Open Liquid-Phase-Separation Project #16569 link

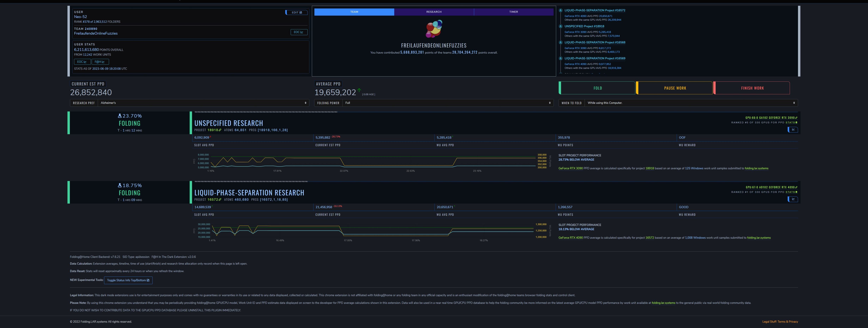595,58
